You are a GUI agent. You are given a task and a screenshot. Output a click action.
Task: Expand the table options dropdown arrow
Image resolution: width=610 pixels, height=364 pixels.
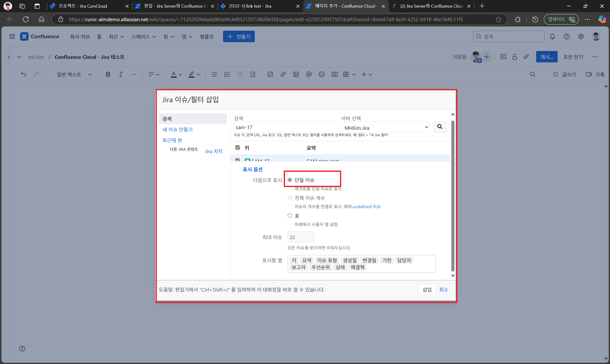click(354, 75)
